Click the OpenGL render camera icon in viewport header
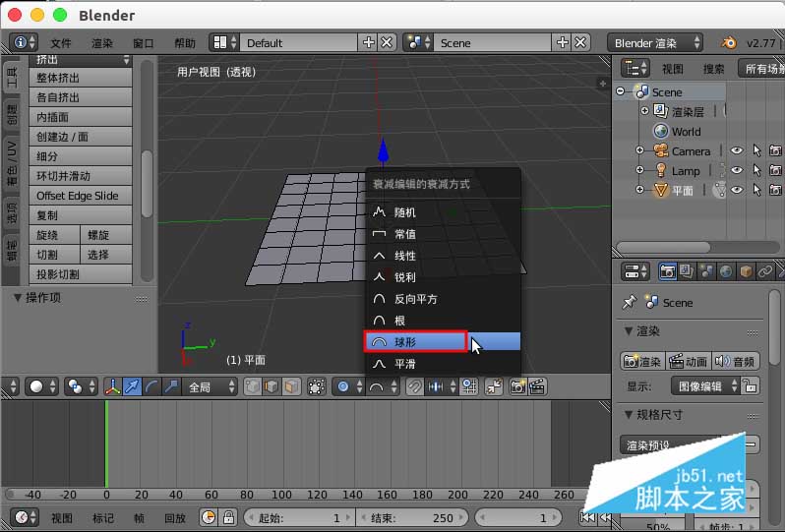The height and width of the screenshot is (532, 785). pos(517,387)
